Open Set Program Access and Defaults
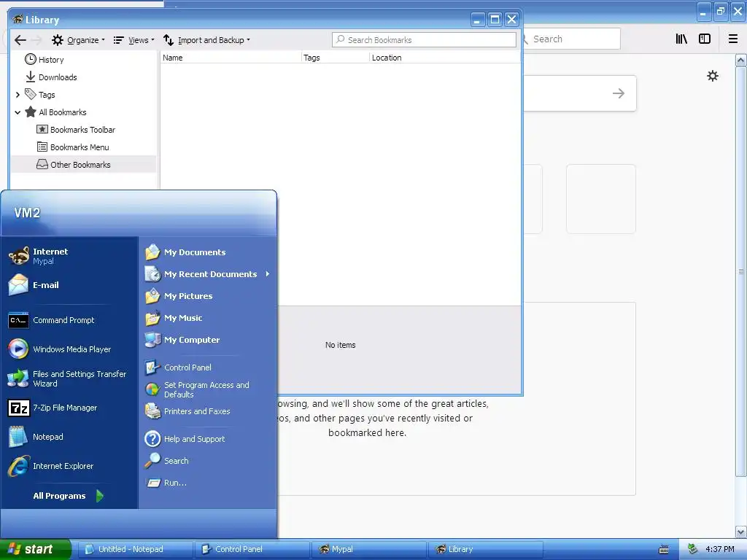 [197, 389]
